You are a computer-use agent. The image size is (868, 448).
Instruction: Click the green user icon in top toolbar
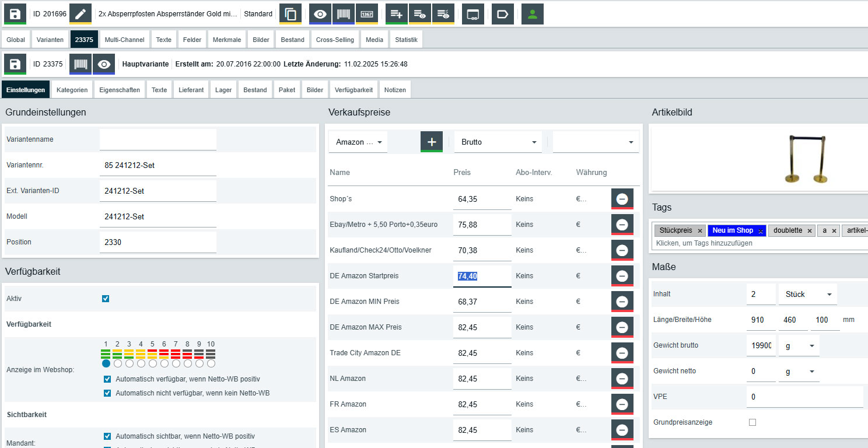point(532,14)
